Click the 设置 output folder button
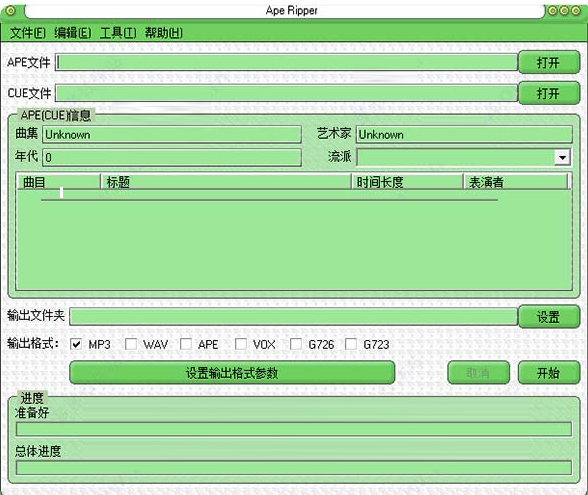Screen dimensions: 588x495 pos(549,317)
